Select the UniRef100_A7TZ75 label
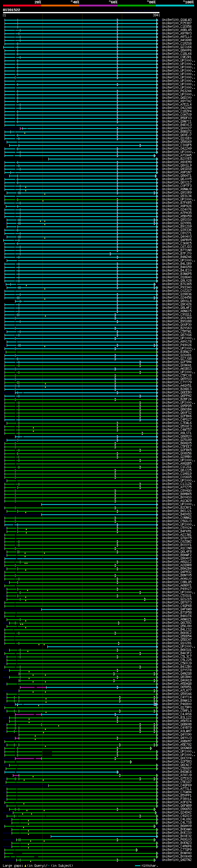This screenshot has height=868, width=197. pyautogui.click(x=177, y=487)
